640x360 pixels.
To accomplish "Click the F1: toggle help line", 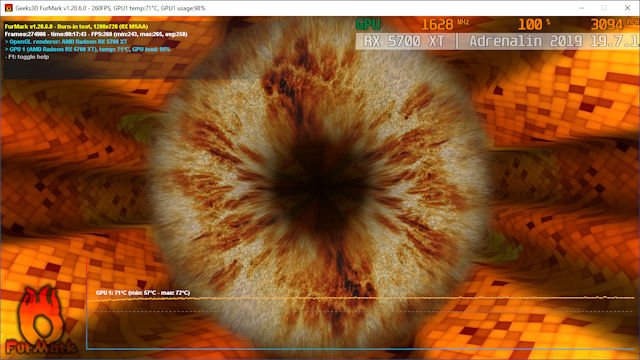I will [x=27, y=57].
